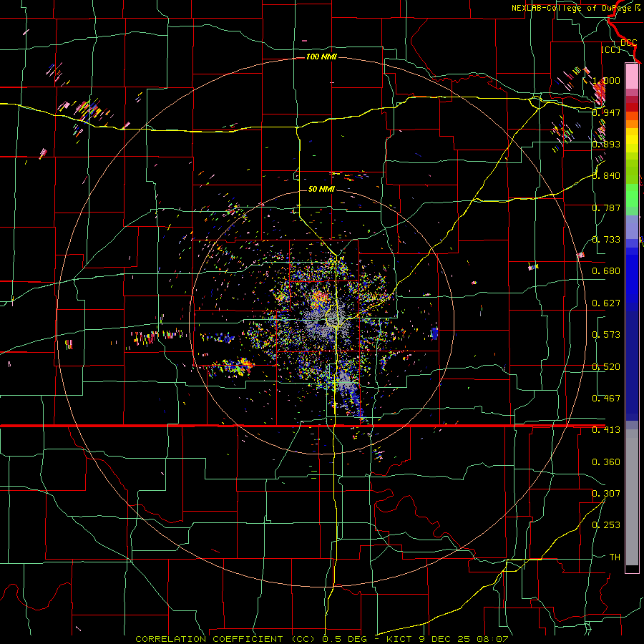
Task: Click the [CC] unit label above scale
Action: click(611, 49)
